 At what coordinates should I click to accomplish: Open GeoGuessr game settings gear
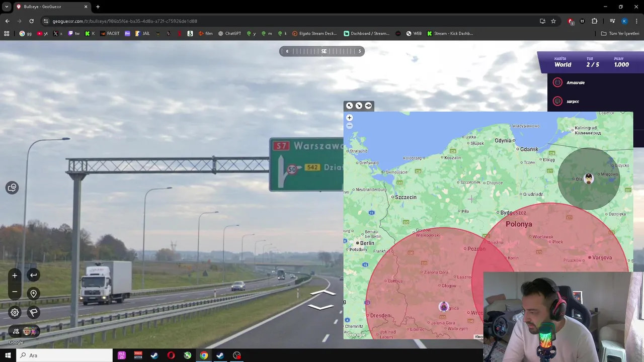coord(15,312)
